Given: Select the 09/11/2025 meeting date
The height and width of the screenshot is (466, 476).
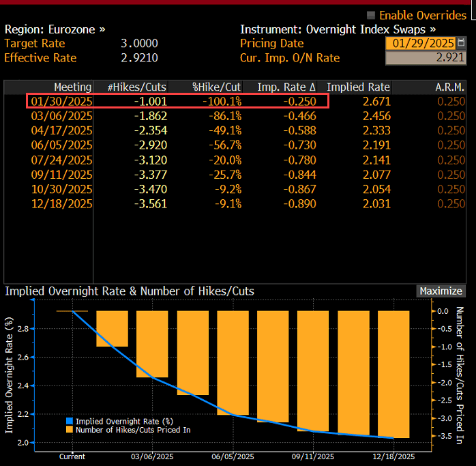Looking at the screenshot, I should pos(61,175).
